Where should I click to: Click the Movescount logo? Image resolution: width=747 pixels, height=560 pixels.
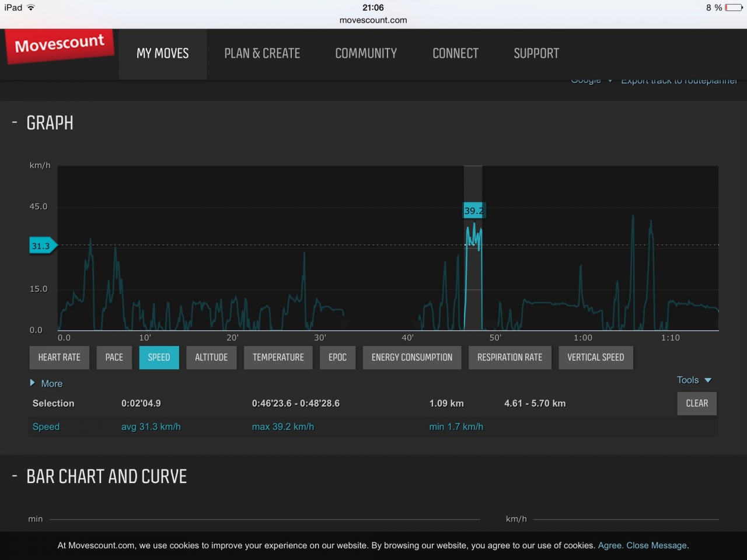tap(60, 44)
